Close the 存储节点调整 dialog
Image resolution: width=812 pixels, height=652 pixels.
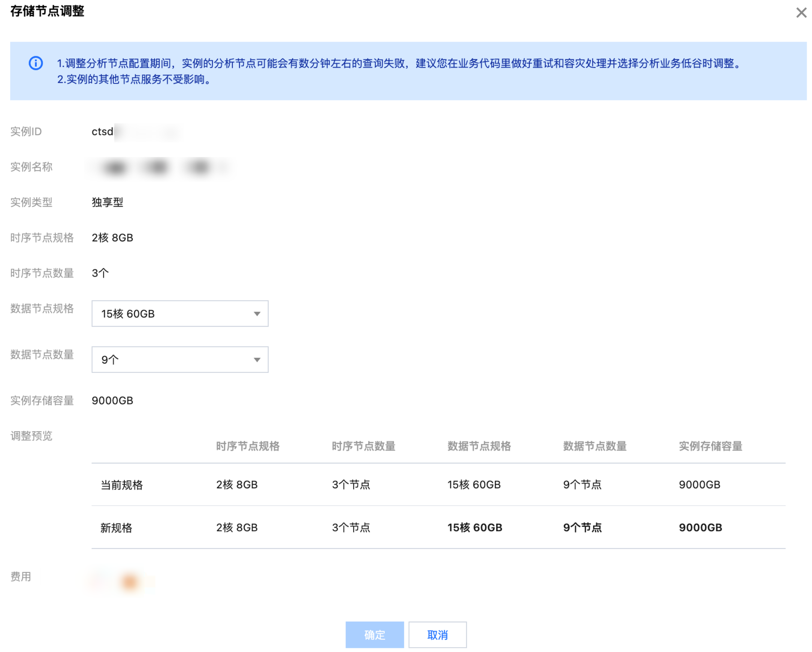[x=801, y=12]
